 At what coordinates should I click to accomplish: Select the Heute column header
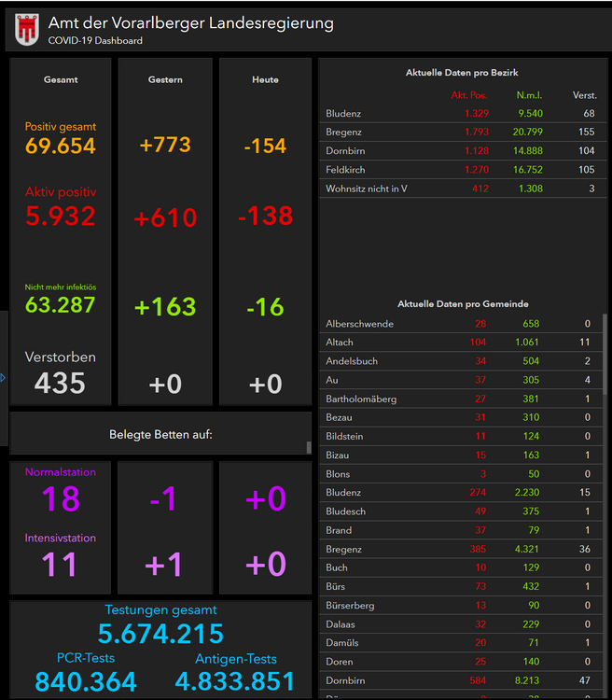tap(265, 80)
